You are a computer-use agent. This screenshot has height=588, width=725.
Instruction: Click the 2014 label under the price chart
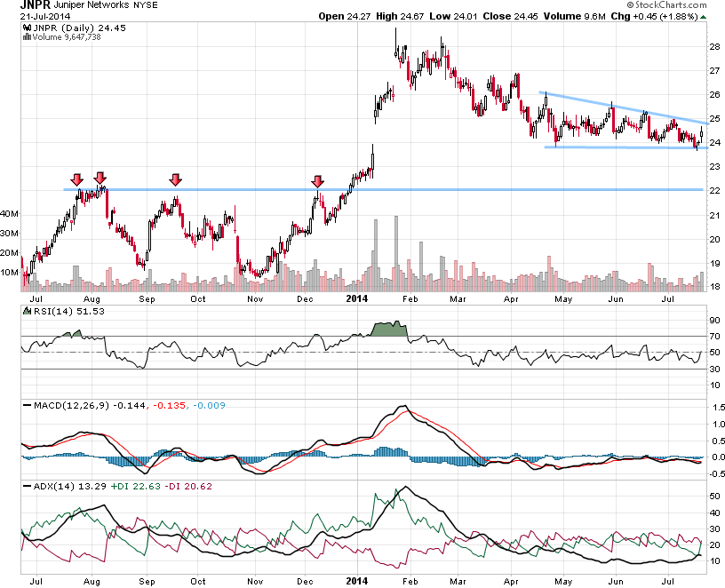(x=357, y=298)
